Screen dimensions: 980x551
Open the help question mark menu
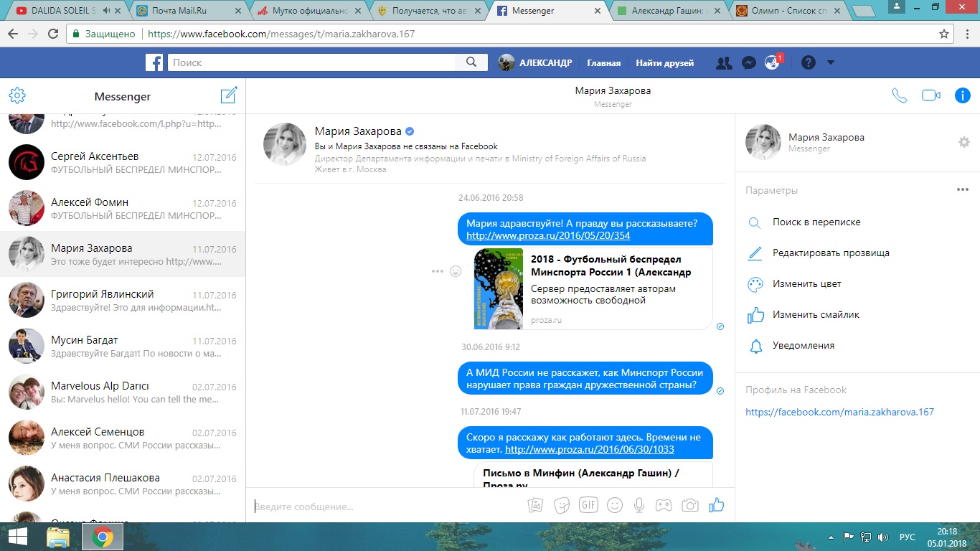(x=809, y=63)
